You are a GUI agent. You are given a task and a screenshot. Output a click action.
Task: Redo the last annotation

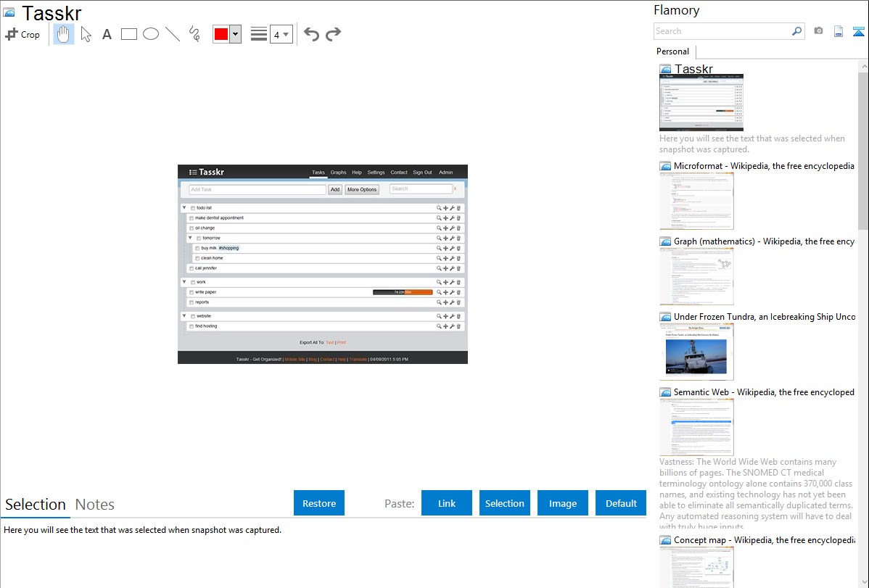[x=334, y=34]
